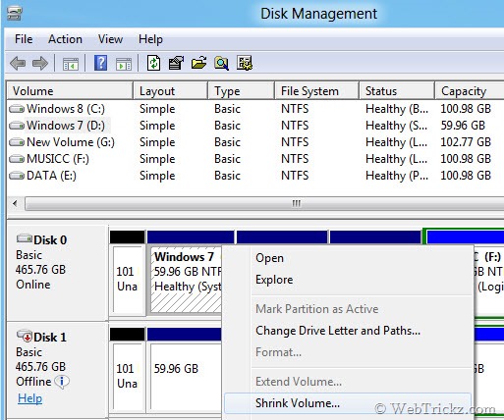Select the New Volume (G:) row
Screen dimensions: 504x420
pos(255,142)
